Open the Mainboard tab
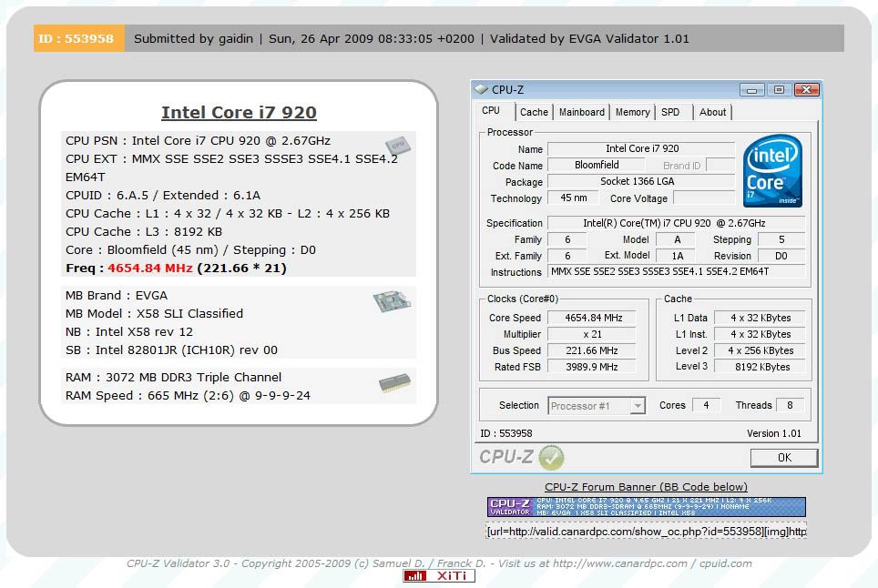 point(582,112)
